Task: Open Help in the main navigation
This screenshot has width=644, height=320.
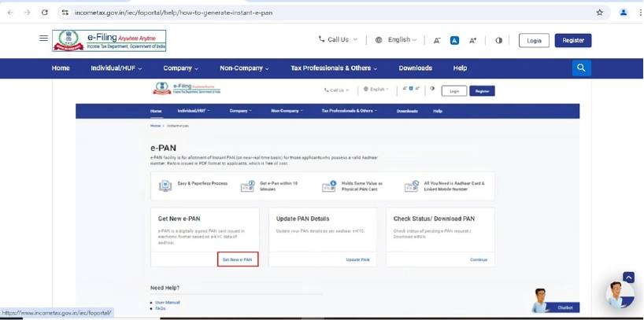Action: pos(460,68)
